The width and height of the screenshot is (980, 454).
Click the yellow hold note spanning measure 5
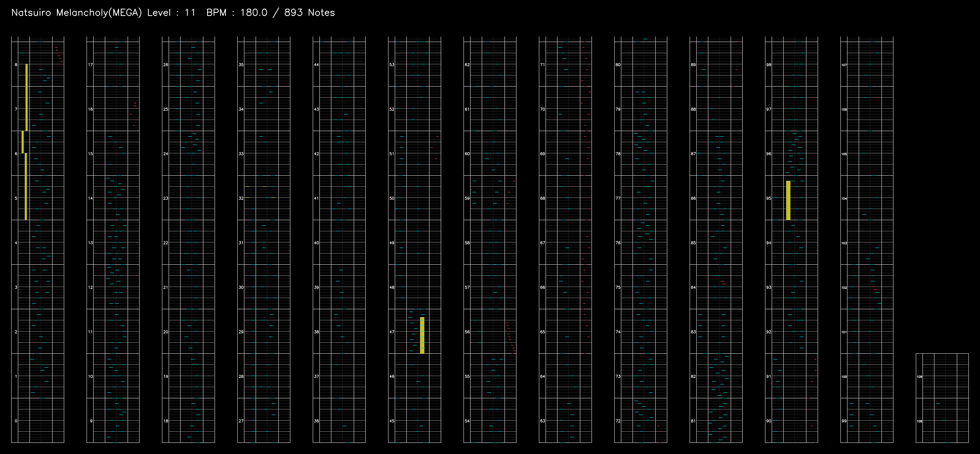[26, 186]
